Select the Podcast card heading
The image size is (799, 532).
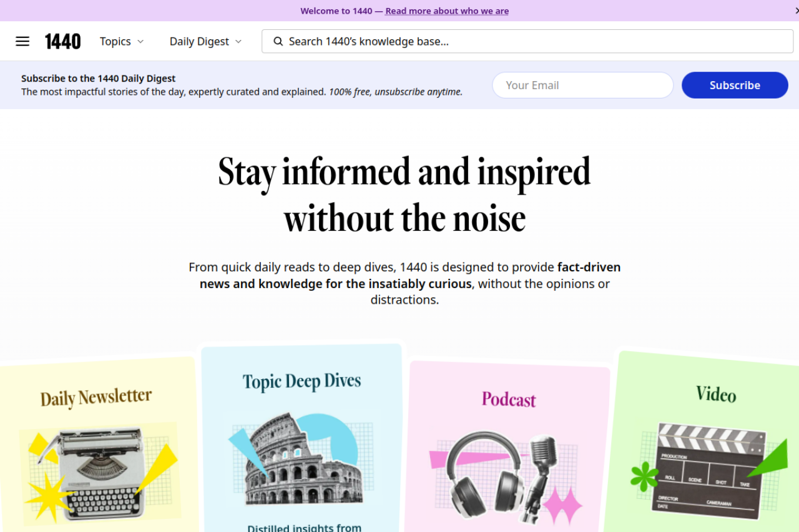click(x=508, y=399)
